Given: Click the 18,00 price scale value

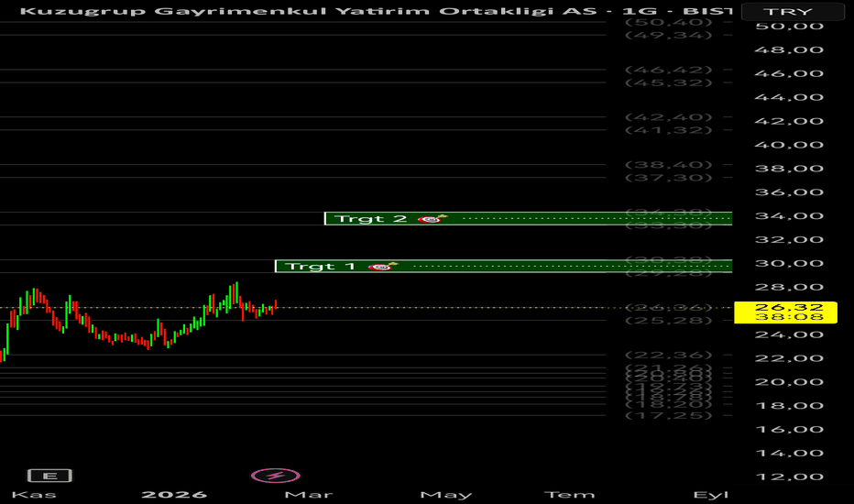Looking at the screenshot, I should 789,406.
